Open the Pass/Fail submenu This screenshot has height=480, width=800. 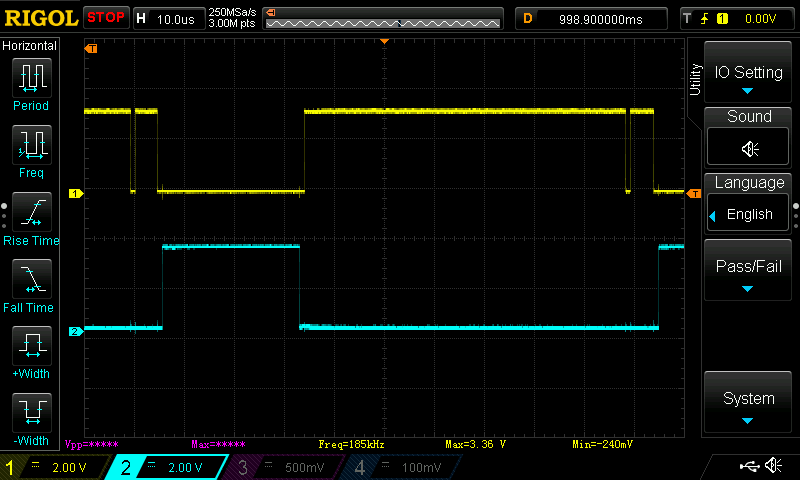748,270
